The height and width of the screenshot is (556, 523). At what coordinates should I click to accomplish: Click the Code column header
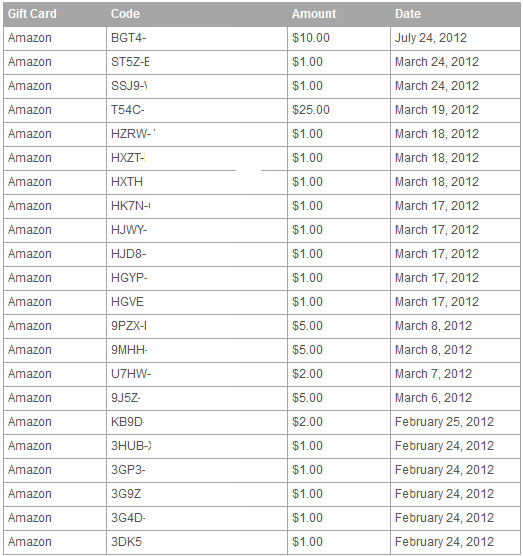pyautogui.click(x=125, y=14)
